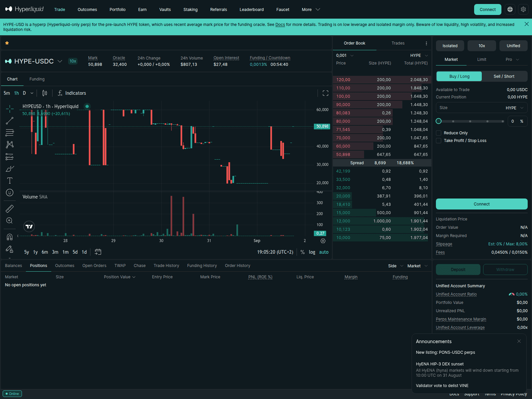
Task: Toggle the Isolated margin mode button
Action: pyautogui.click(x=450, y=46)
